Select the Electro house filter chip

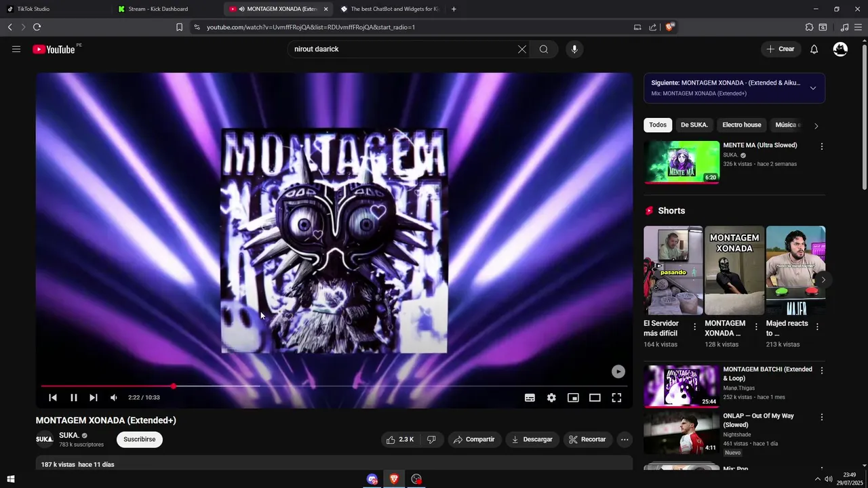pyautogui.click(x=741, y=125)
